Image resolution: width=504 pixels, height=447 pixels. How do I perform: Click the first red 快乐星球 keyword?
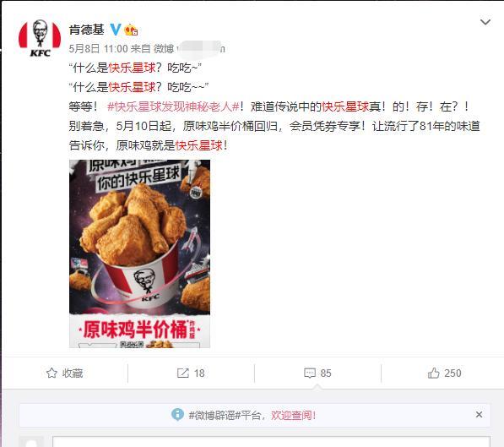(132, 68)
